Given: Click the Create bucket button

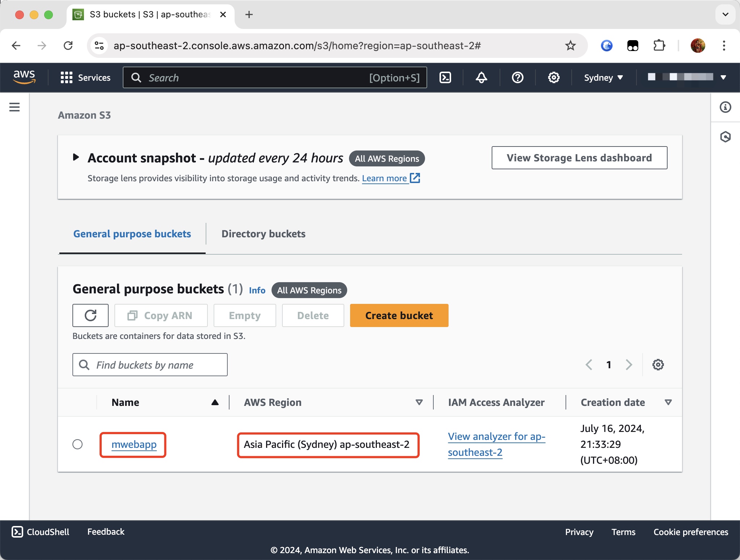Looking at the screenshot, I should (x=399, y=315).
